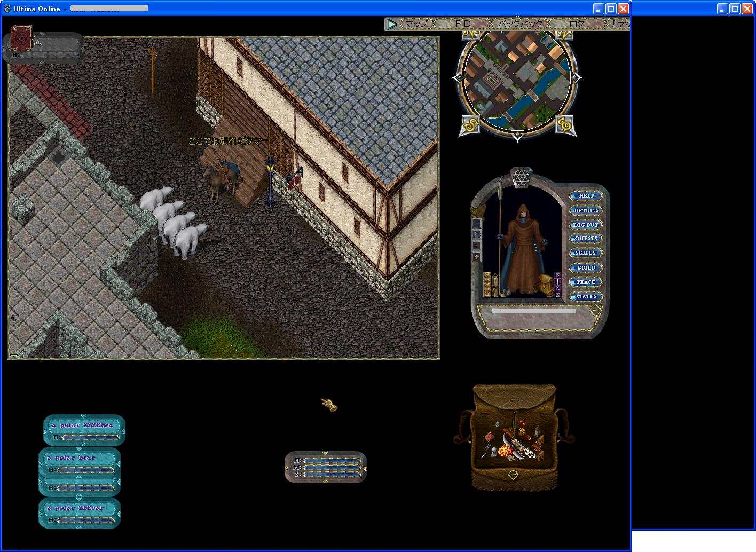
Task: Minimize the Ultima Online window
Action: pos(598,9)
